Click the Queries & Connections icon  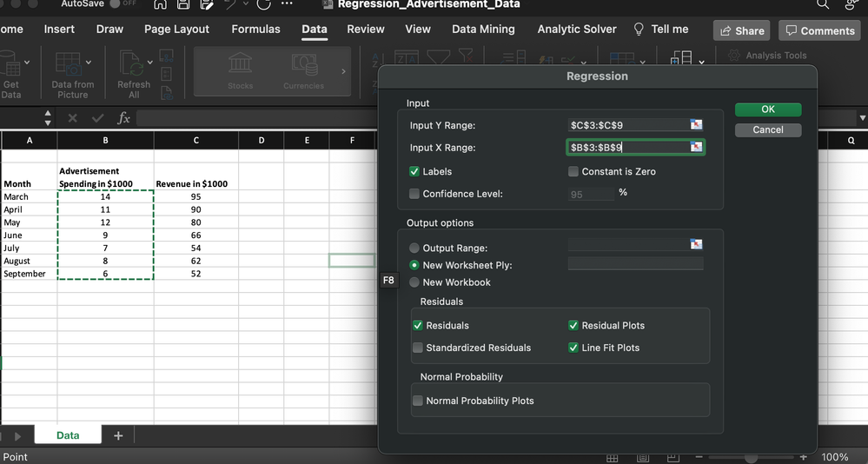(x=166, y=56)
